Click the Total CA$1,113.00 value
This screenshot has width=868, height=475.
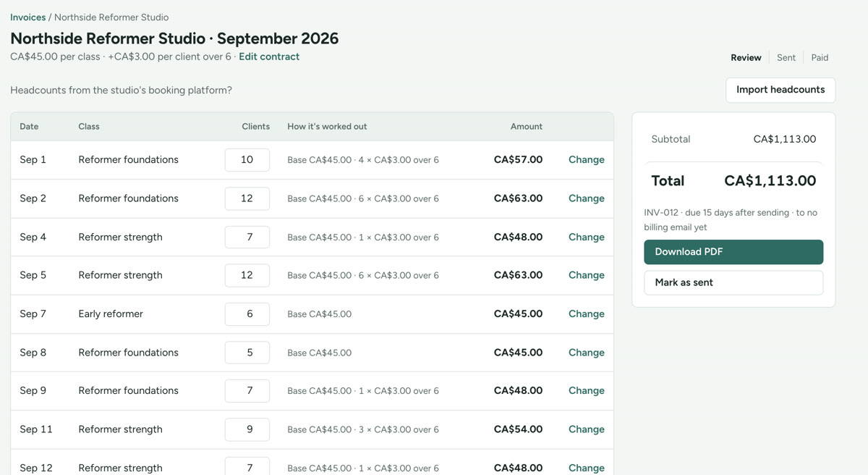click(x=770, y=181)
